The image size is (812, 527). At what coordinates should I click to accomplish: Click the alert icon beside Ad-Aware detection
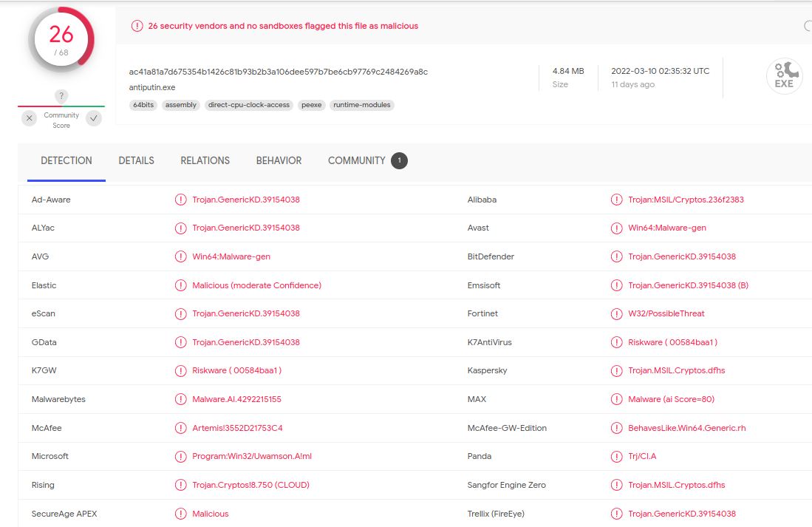[x=181, y=200]
